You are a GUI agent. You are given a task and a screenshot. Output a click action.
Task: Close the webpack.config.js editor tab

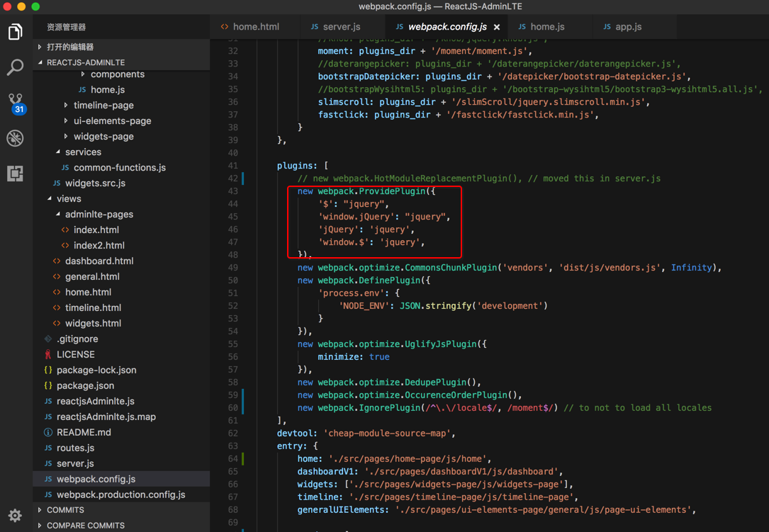497,27
